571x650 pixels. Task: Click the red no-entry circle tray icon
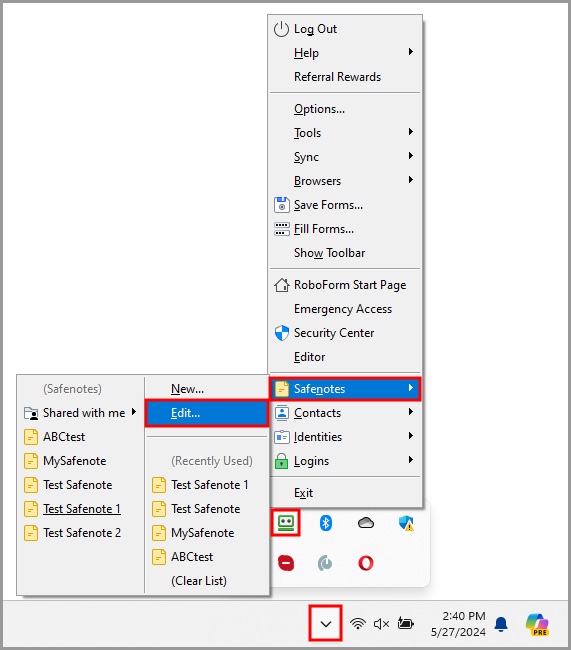point(286,563)
